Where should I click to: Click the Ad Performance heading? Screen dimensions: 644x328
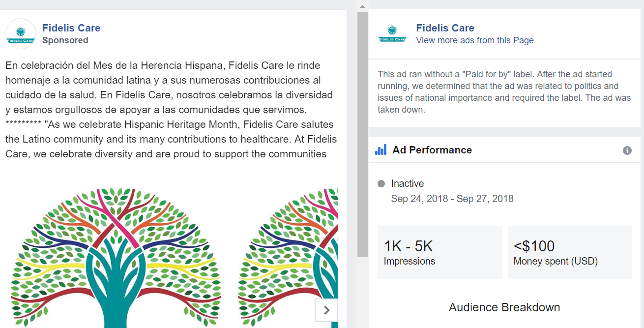pyautogui.click(x=432, y=150)
